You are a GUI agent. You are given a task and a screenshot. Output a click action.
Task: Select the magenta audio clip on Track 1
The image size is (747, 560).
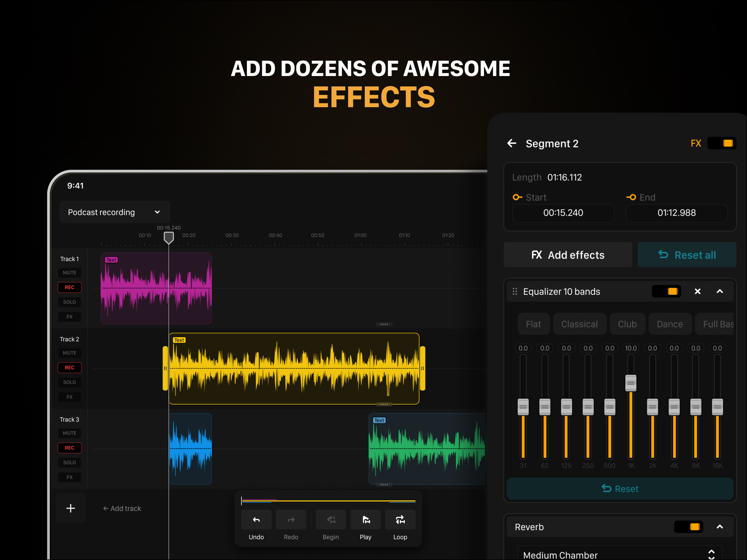pos(156,288)
